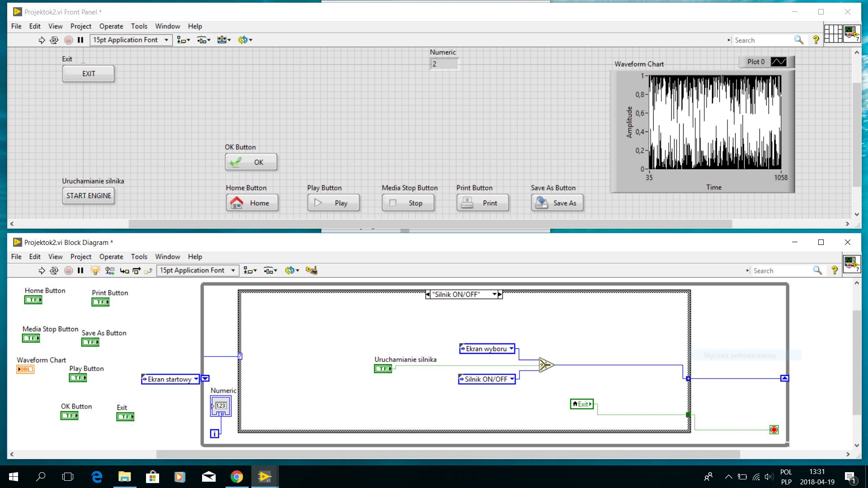The image size is (868, 488).
Task: Click the connector pane grid icon
Action: 833,34
